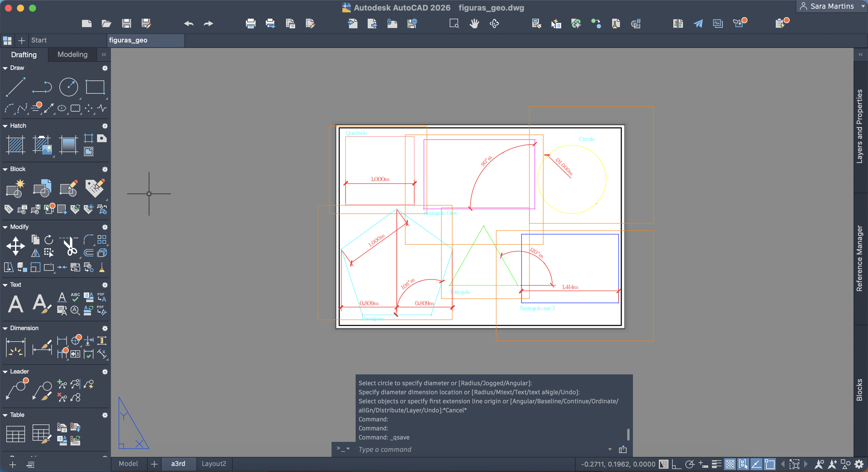868x472 pixels.
Task: Open the Blocks side panel
Action: click(x=860, y=389)
